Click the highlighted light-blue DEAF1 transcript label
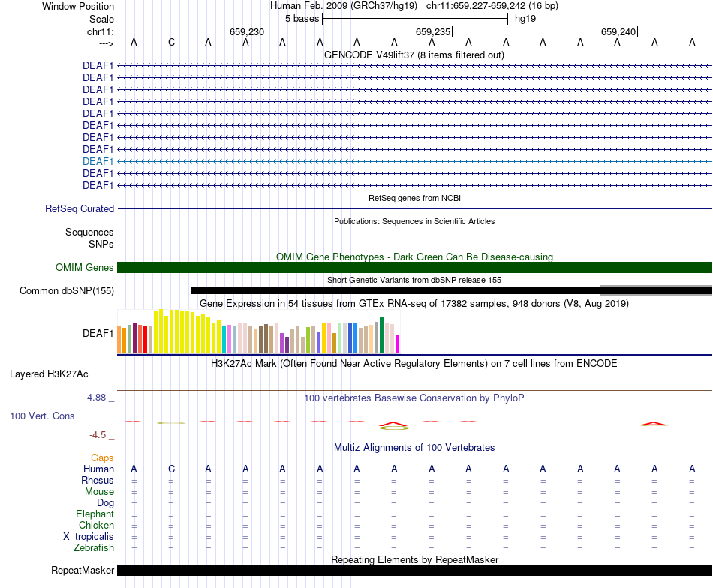The height and width of the screenshot is (588, 713). tap(98, 161)
